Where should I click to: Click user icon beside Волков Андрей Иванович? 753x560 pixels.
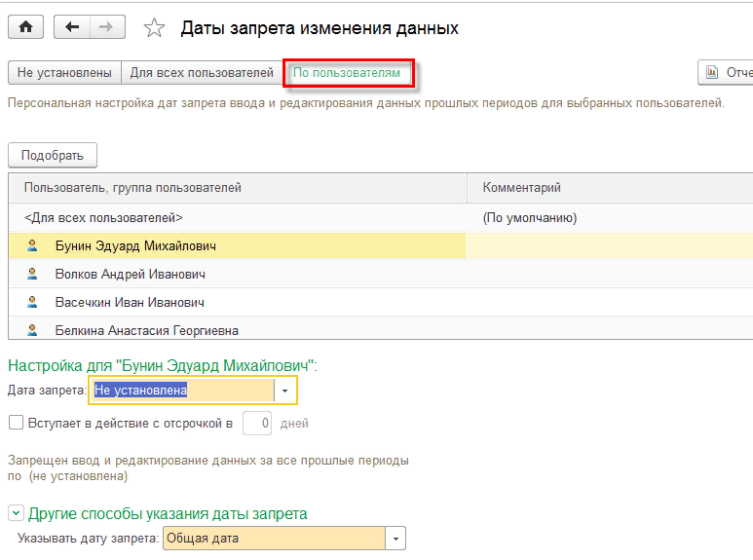point(32,275)
